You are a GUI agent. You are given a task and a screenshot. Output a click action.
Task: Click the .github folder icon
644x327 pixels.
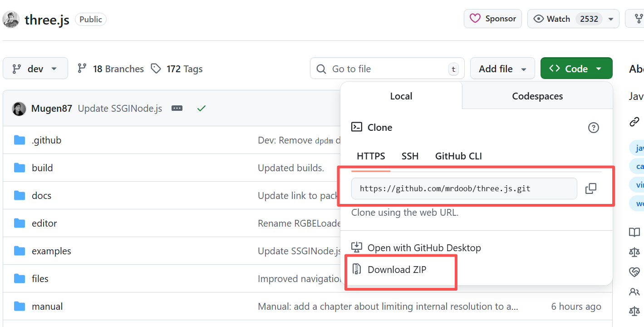pos(20,140)
